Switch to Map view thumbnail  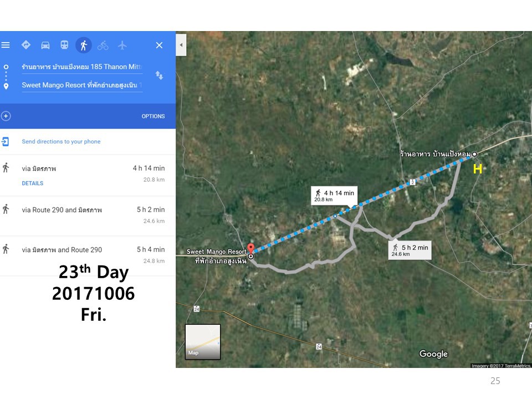[202, 342]
